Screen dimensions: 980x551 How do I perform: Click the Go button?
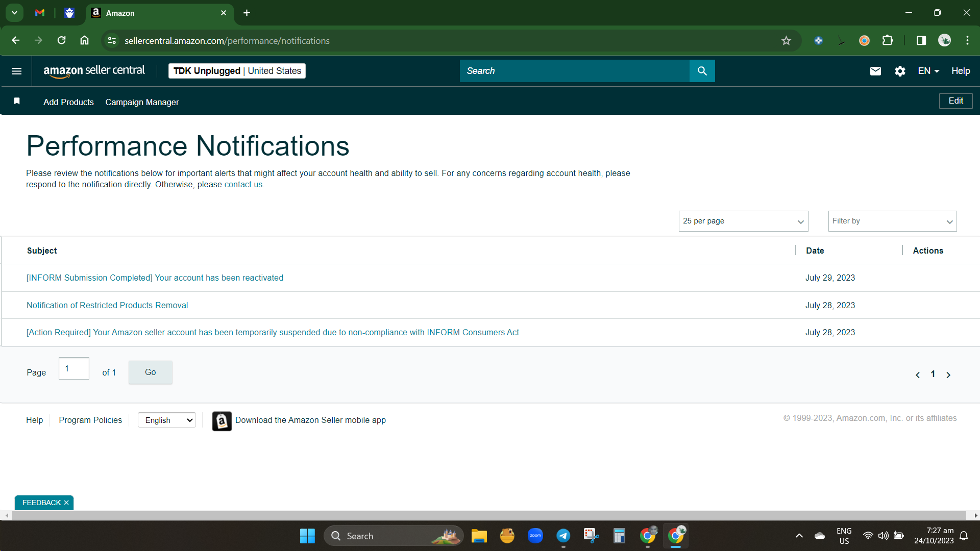[150, 372]
